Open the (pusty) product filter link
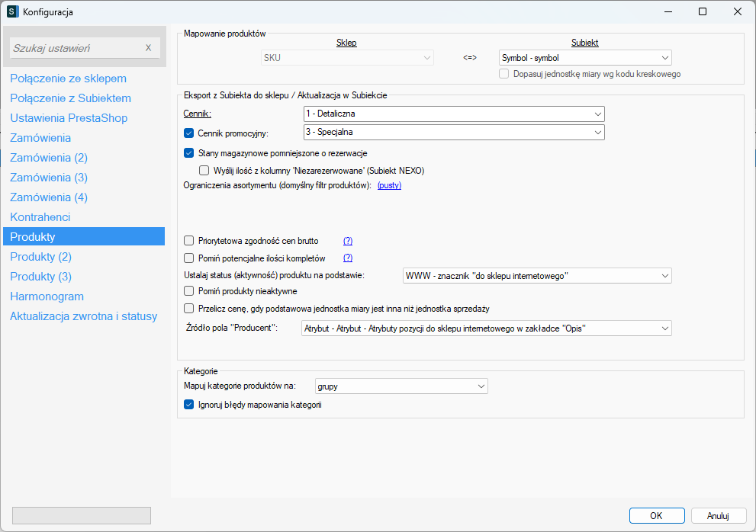This screenshot has width=756, height=532. pyautogui.click(x=389, y=185)
